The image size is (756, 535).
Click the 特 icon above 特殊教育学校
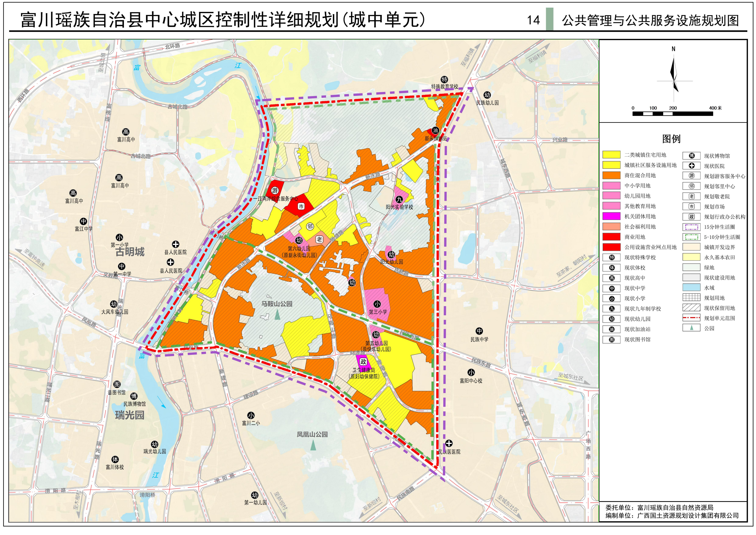444,79
